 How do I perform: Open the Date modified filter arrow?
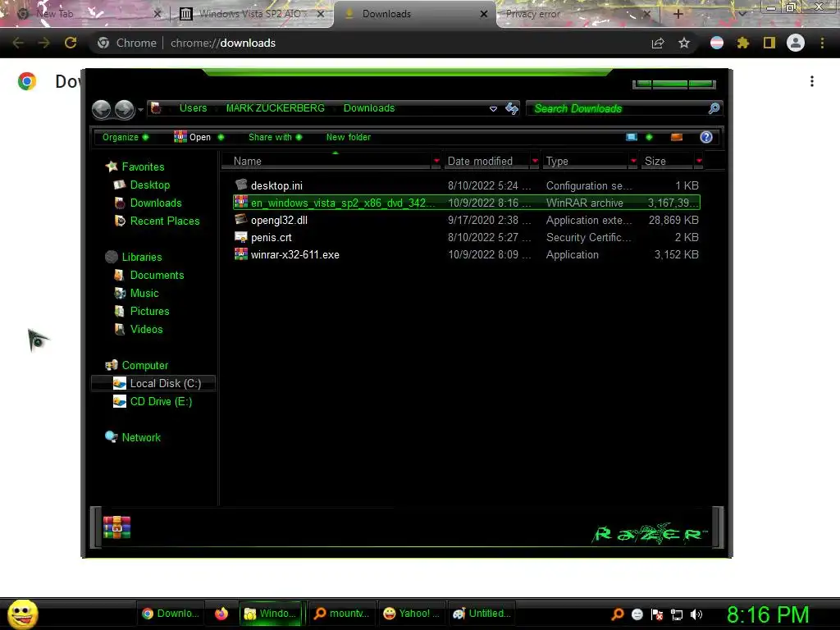[535, 161]
